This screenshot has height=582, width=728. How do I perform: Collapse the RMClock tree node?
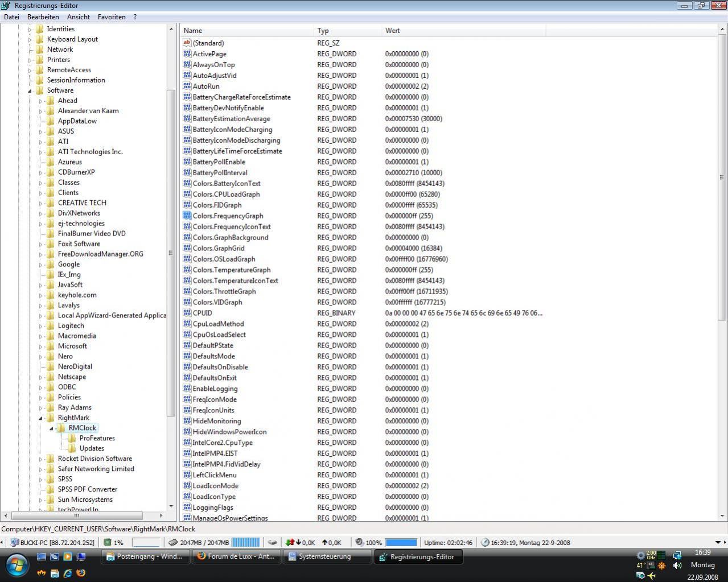click(51, 428)
